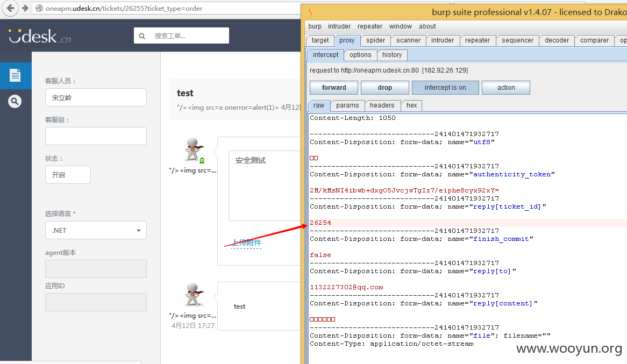Click the udesk.cn logo
627x364 pixels.
pyautogui.click(x=40, y=37)
